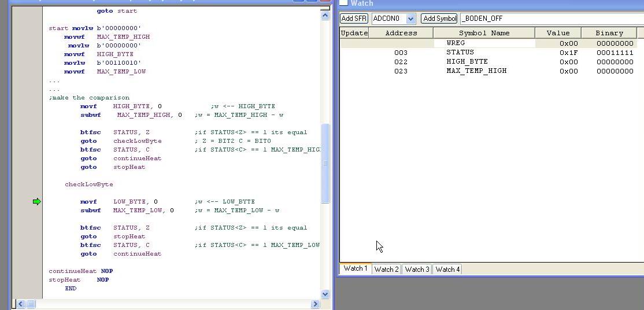This screenshot has width=644, height=310.
Task: Click the 'continueHeat NOP' line
Action: click(x=80, y=271)
